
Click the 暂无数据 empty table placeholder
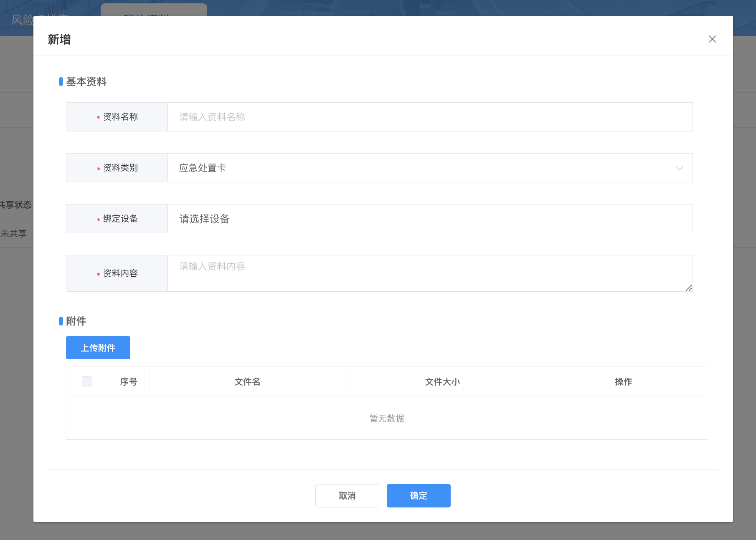386,418
